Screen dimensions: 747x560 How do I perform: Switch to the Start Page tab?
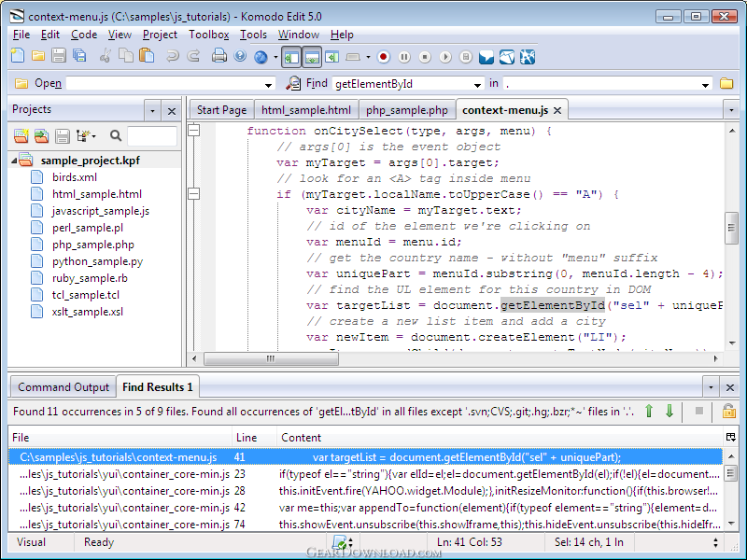pyautogui.click(x=221, y=110)
